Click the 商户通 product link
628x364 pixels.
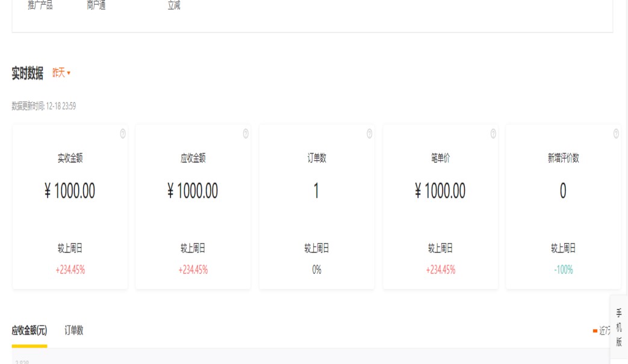[96, 6]
